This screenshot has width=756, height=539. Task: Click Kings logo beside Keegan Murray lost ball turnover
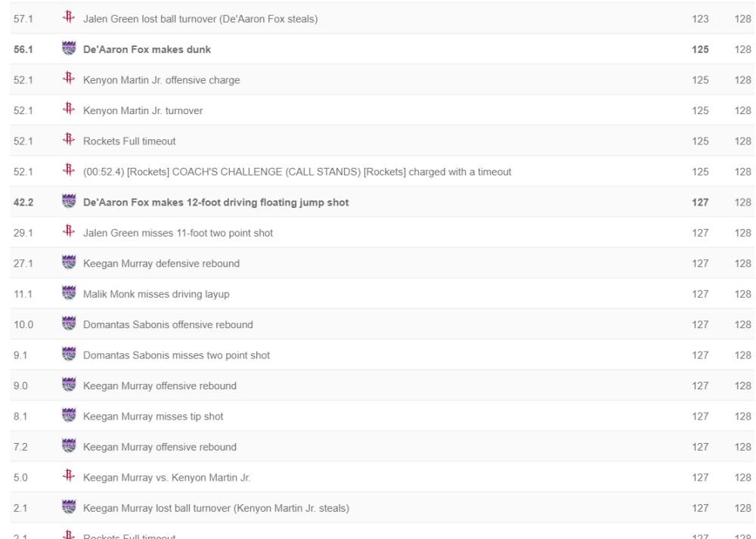69,506
